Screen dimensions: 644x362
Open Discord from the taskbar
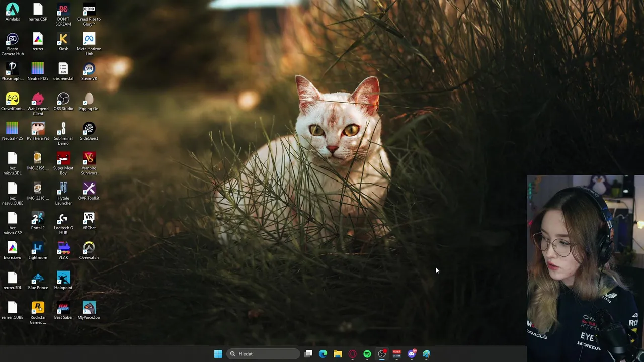click(412, 354)
